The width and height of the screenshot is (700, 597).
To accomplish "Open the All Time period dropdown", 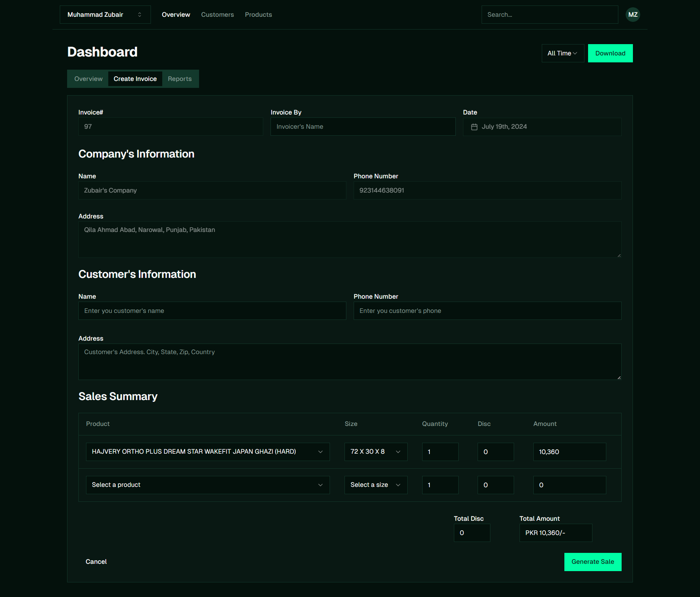I will click(x=563, y=53).
